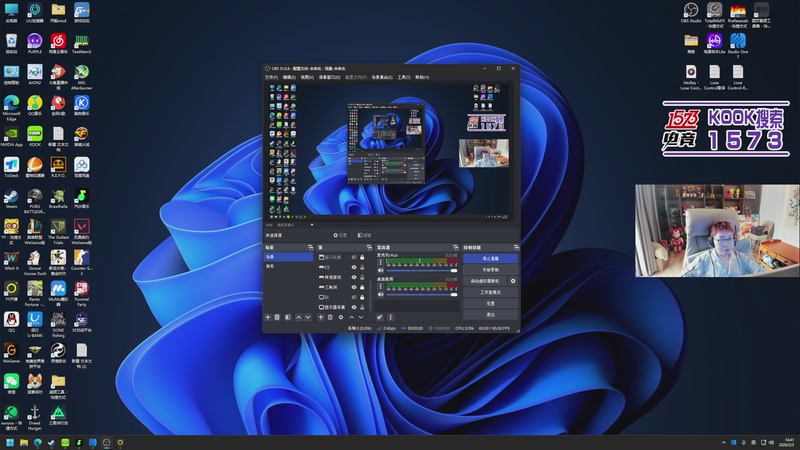Image resolution: width=800 pixels, height=450 pixels.
Task: Add a new scene with the plus icon
Action: (268, 317)
